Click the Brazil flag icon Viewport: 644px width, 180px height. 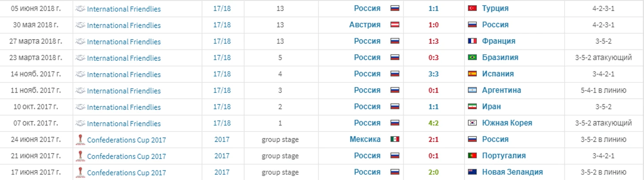pos(472,57)
